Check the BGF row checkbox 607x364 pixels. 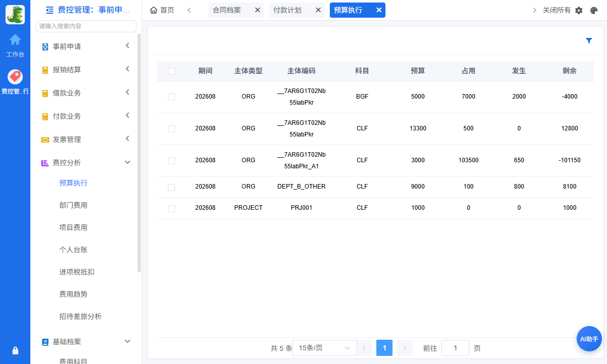coord(171,97)
